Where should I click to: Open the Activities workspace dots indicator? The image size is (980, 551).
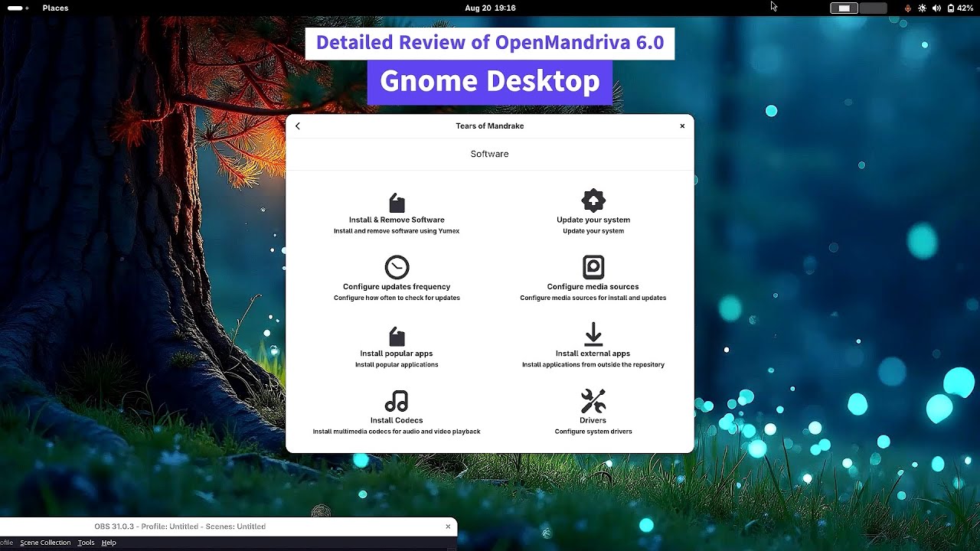(x=18, y=8)
